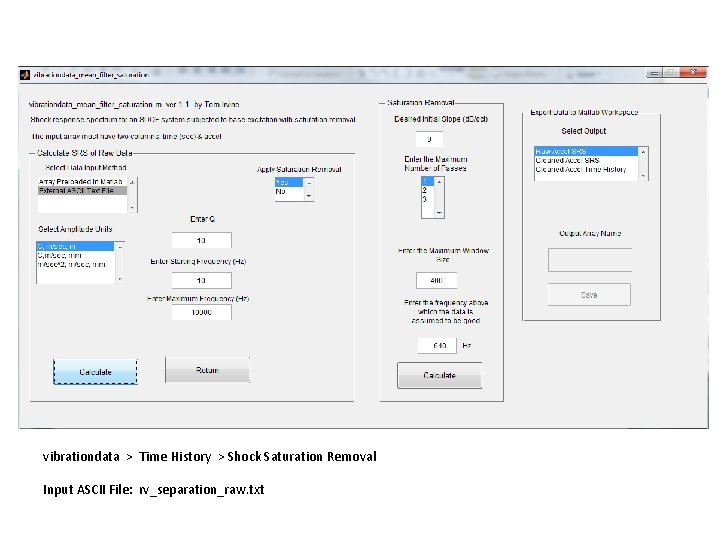This screenshot has width=720, height=540.
Task: Maximize the vibrationdata window
Action: coord(670,73)
